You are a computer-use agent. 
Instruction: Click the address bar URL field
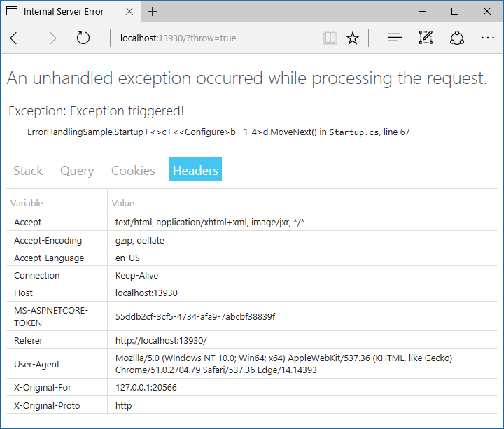coord(210,38)
